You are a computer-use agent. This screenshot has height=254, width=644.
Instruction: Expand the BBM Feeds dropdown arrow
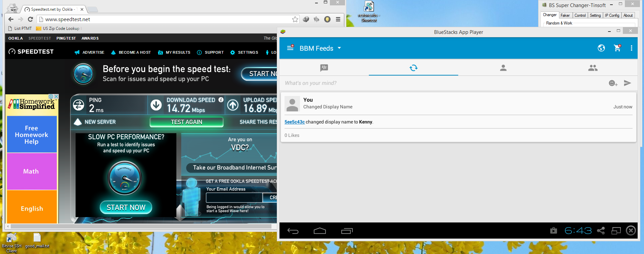click(339, 48)
